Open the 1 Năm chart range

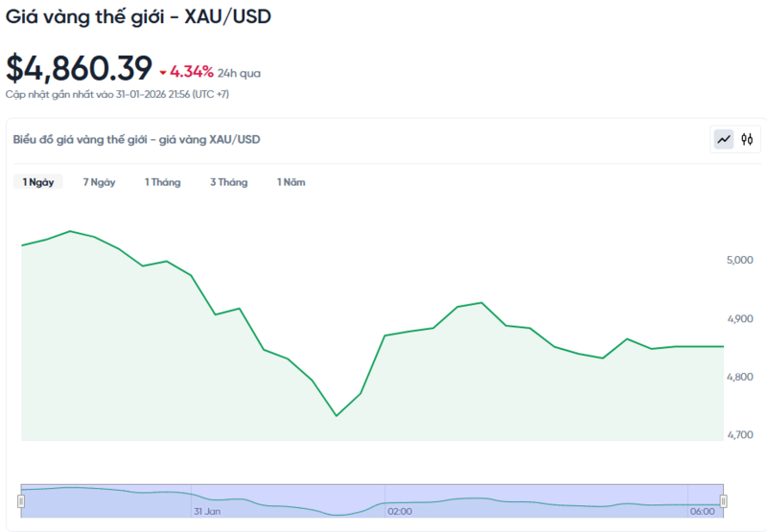[x=291, y=182]
